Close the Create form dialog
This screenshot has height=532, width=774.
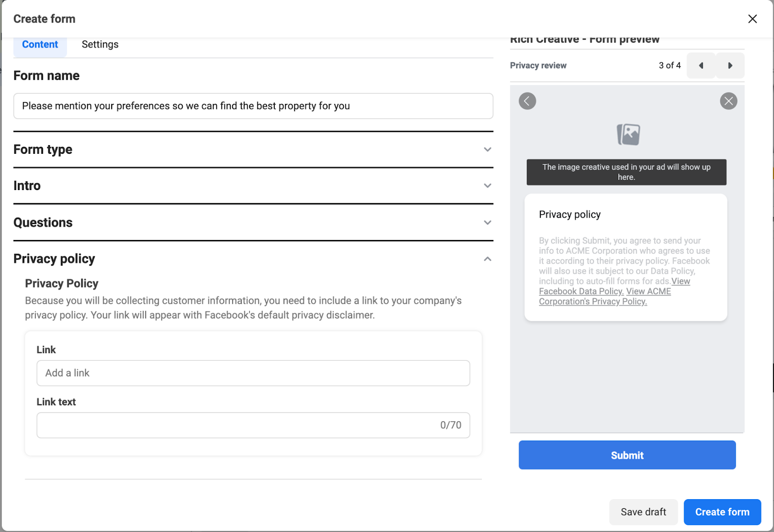752,19
